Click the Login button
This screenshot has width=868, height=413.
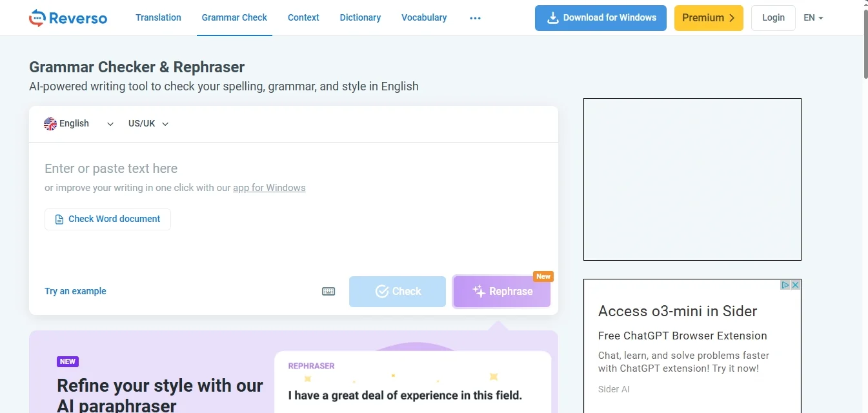773,18
